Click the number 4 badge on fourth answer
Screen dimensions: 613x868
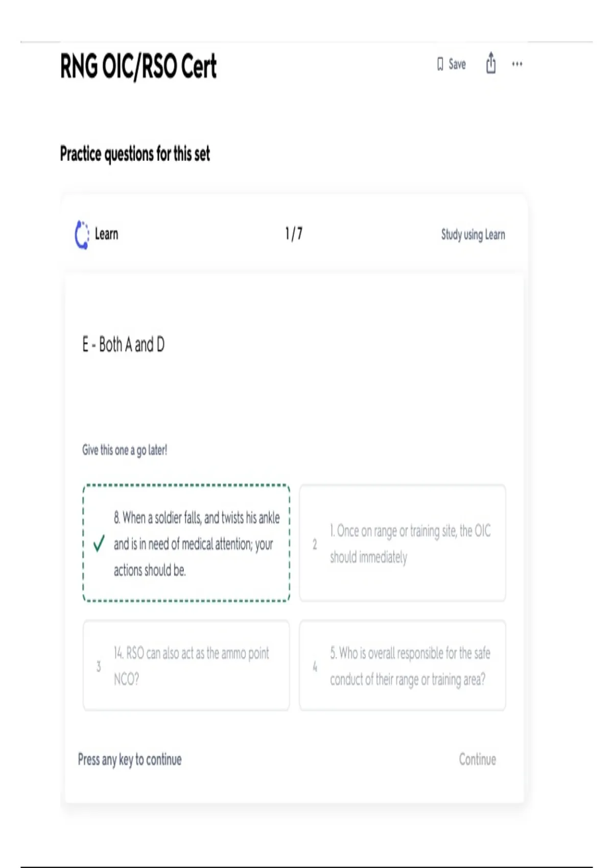pos(315,666)
